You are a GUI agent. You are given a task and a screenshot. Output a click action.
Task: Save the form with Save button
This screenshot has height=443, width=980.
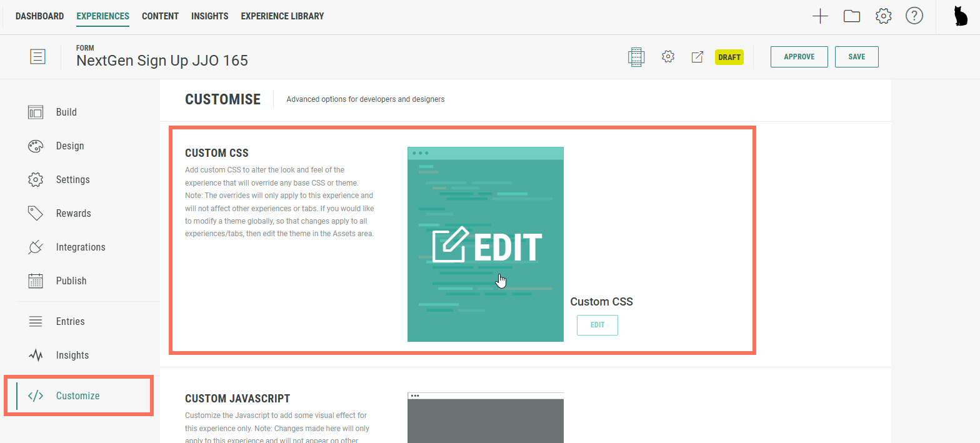point(856,57)
